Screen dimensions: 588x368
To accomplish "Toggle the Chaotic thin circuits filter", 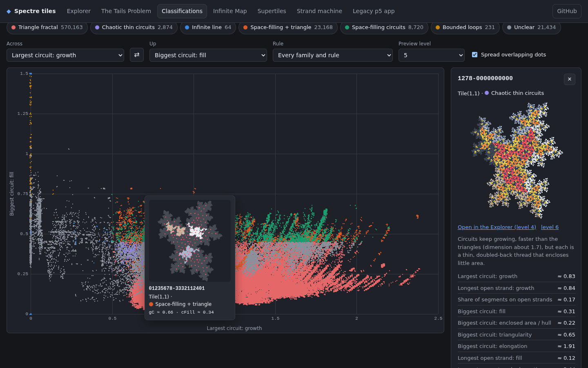I will pos(134,27).
